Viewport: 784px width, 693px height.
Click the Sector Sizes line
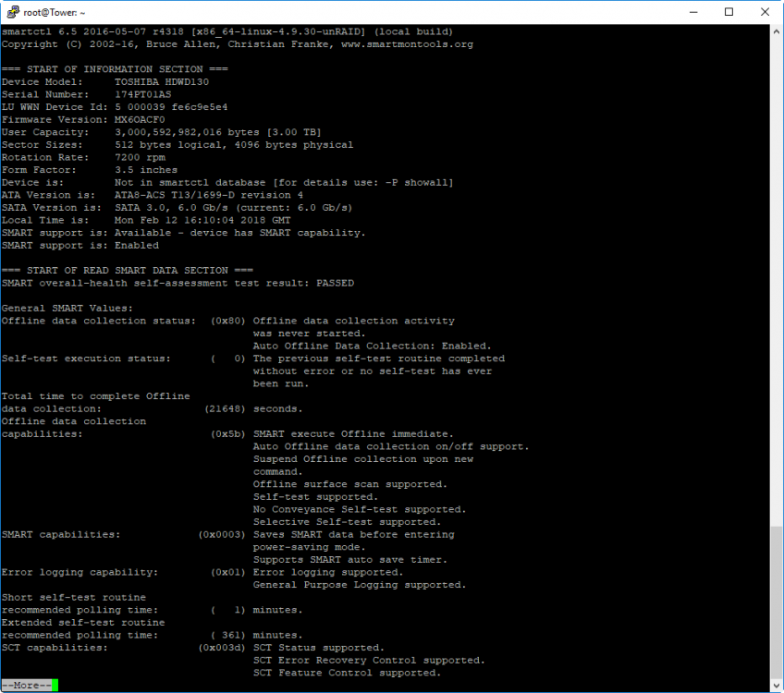(x=178, y=145)
